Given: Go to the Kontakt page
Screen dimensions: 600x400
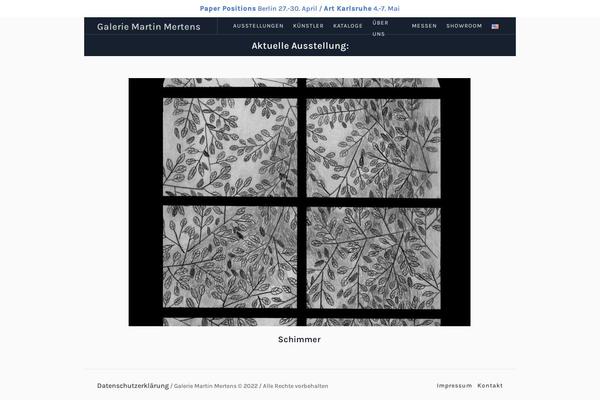Looking at the screenshot, I should pos(490,385).
